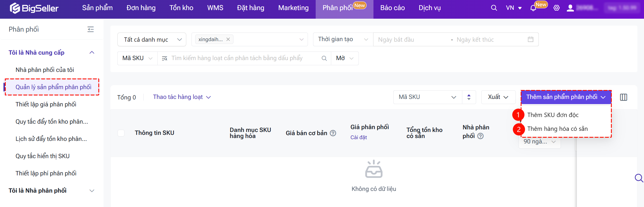
Task: Click the user account avatar icon
Action: [x=570, y=8]
